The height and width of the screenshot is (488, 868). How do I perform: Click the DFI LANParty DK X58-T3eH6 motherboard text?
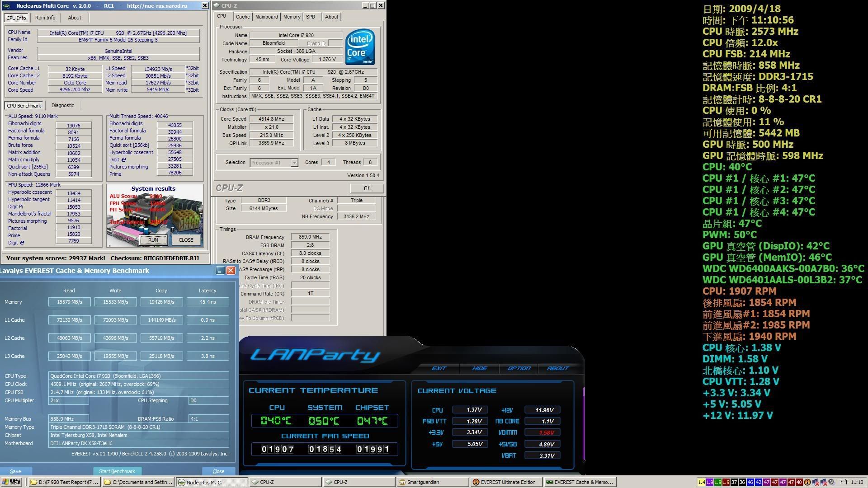coord(139,443)
